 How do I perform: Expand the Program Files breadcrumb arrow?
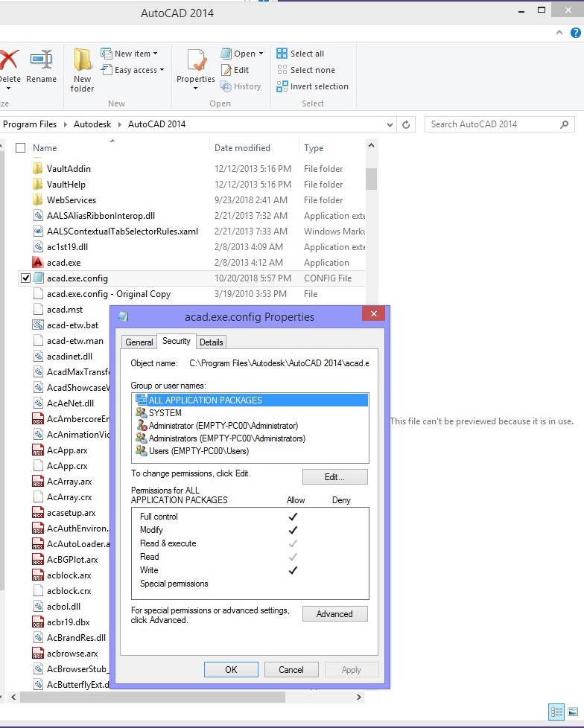tap(65, 124)
